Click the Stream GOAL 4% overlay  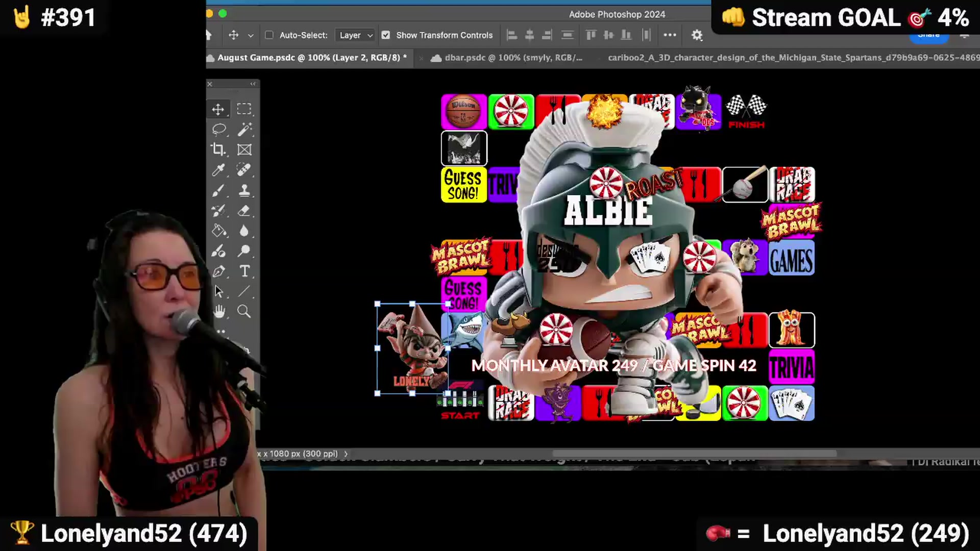pos(845,17)
